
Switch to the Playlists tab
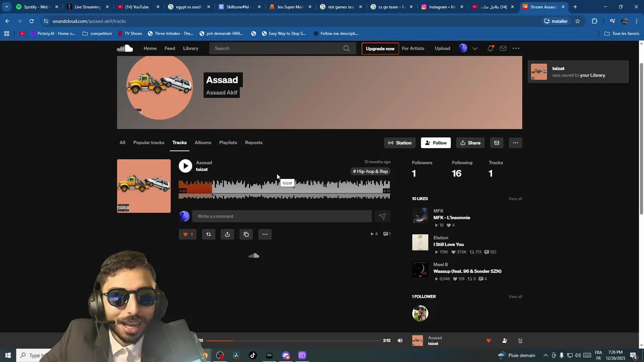pos(228,143)
